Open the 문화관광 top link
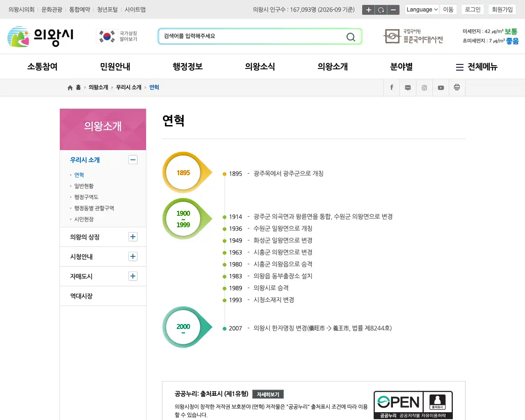Screen dimensions: 525x420 coord(52,9)
